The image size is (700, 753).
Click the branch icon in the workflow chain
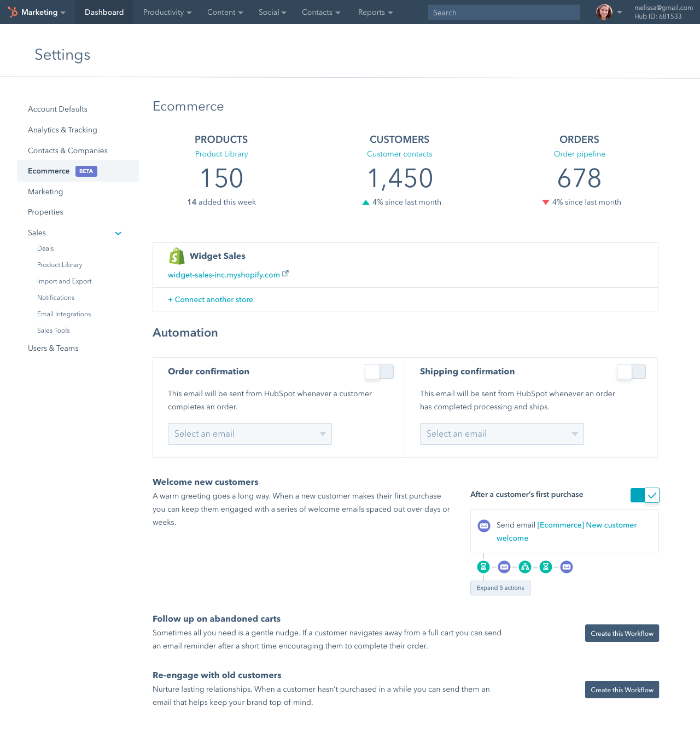[x=525, y=567]
